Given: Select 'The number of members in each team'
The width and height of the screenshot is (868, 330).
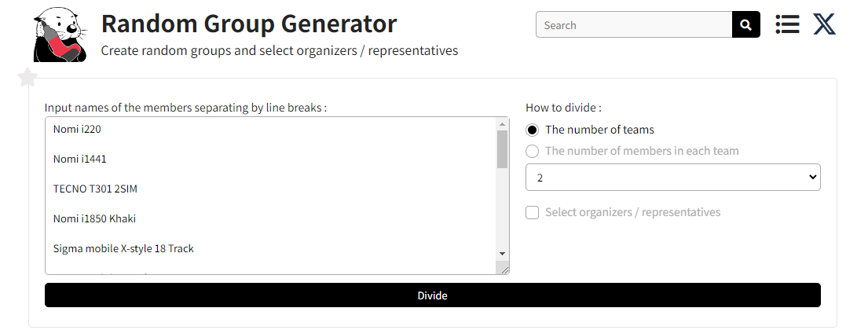Looking at the screenshot, I should [533, 151].
